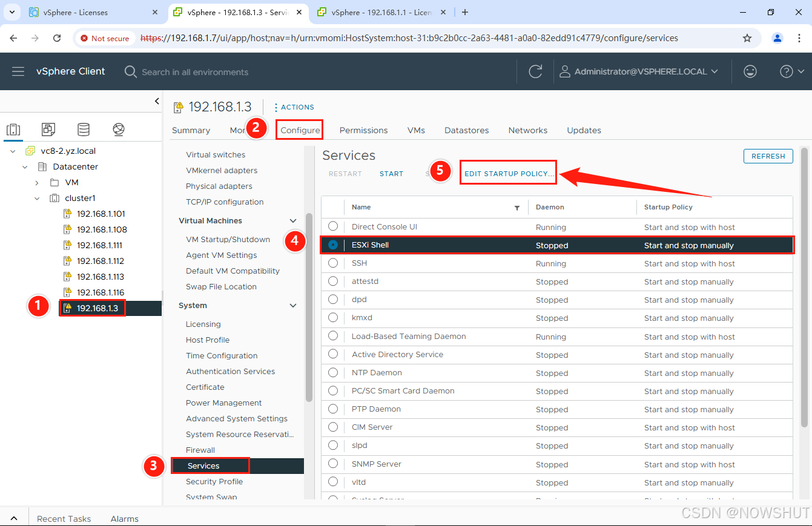Open Chrome's three-dot menu
Screen dimensions: 812x526
pos(799,38)
